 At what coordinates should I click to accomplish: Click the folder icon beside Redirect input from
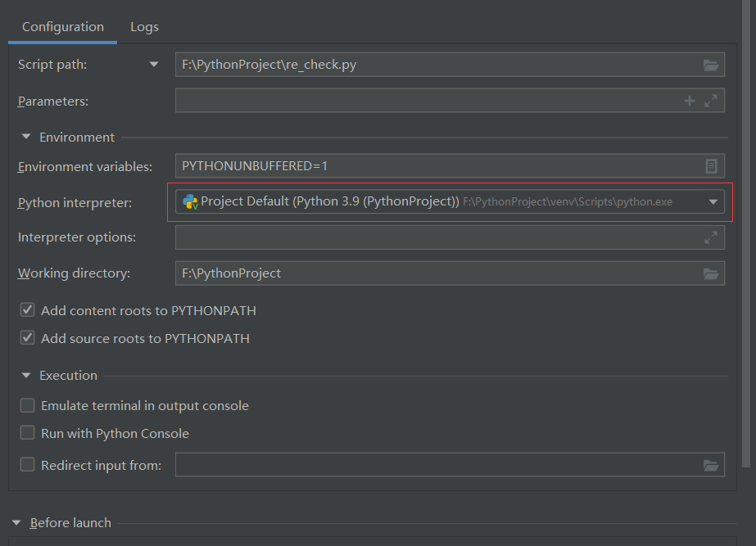click(709, 464)
